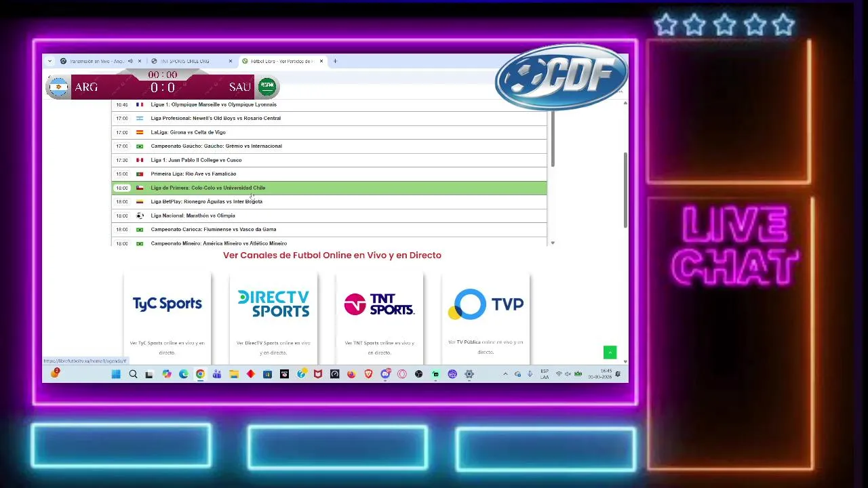Mute the Transmisión en Vivo tab audio
Viewport: 868px width, 488px height.
(130, 61)
